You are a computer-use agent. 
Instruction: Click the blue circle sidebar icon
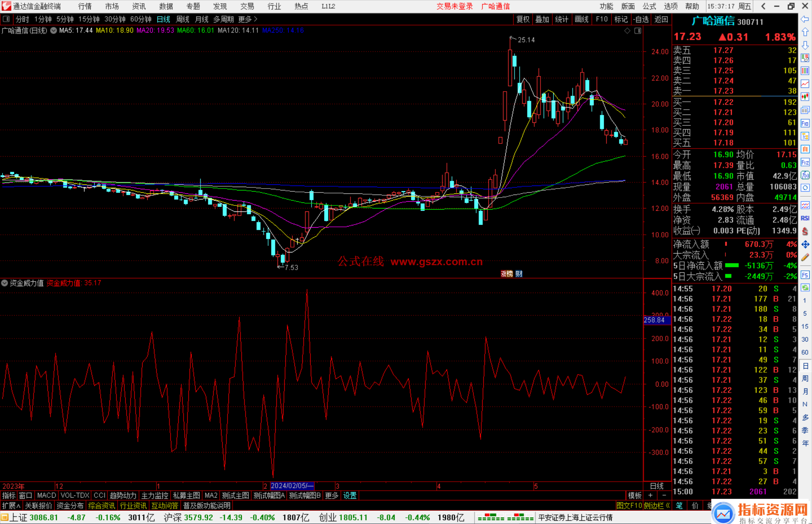click(805, 188)
